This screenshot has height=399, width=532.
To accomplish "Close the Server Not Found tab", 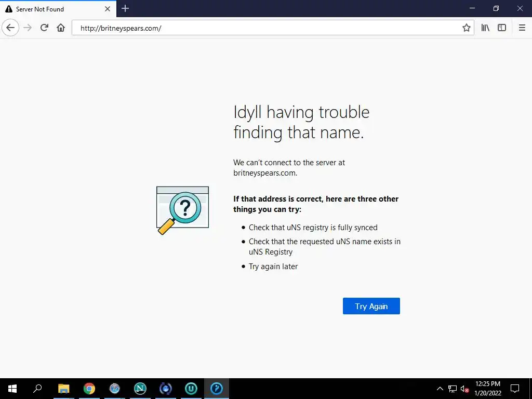I will tap(108, 9).
